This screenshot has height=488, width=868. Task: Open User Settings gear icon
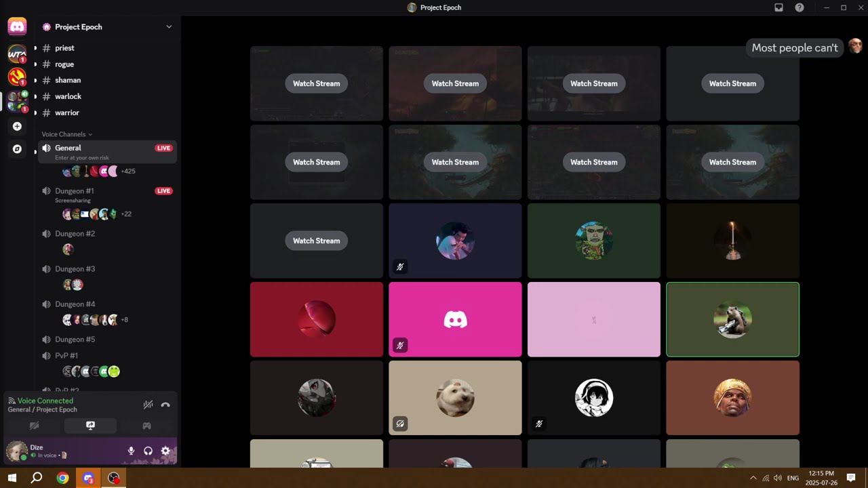[165, 451]
